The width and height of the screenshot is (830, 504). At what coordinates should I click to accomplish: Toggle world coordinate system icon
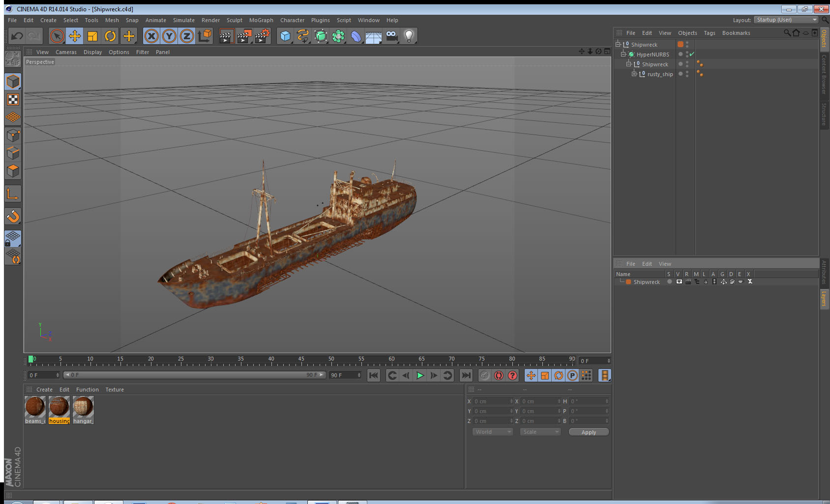coord(205,36)
